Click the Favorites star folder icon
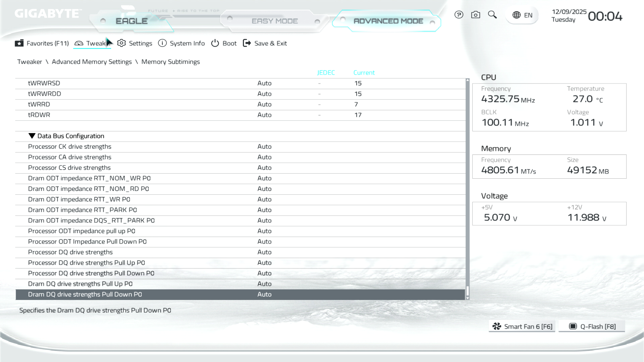 click(19, 43)
